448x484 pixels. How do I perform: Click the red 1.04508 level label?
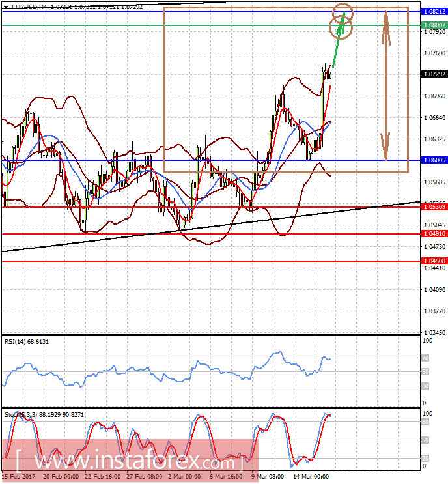point(434,261)
